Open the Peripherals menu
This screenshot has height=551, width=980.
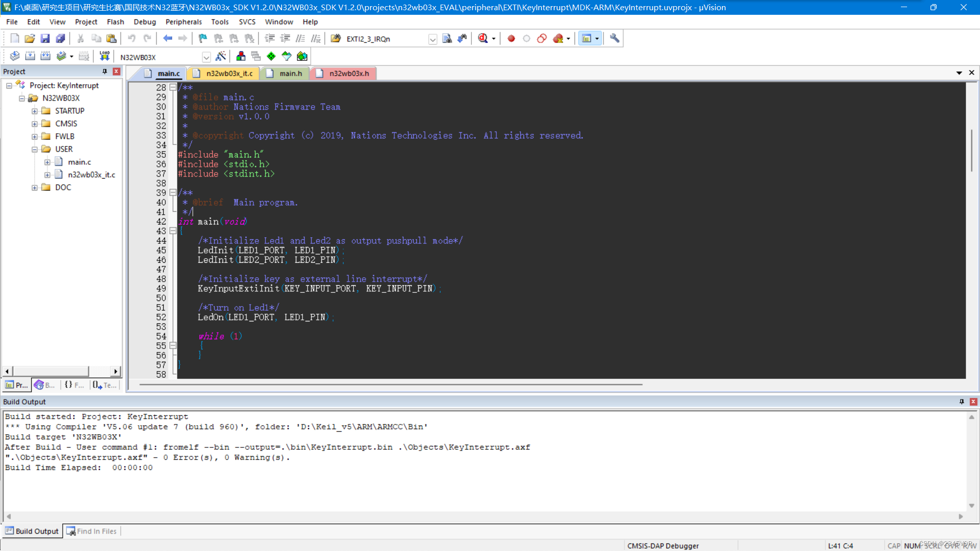[183, 22]
